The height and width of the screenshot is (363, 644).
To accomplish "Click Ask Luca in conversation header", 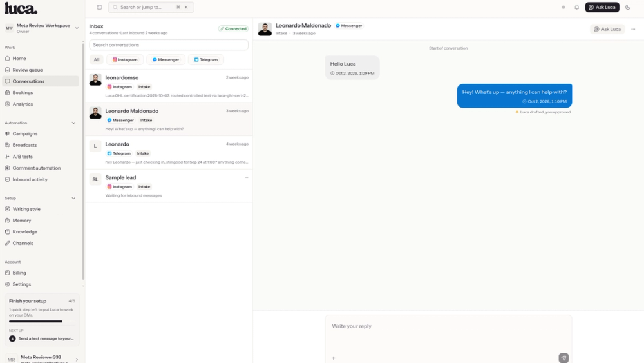I will (x=607, y=29).
